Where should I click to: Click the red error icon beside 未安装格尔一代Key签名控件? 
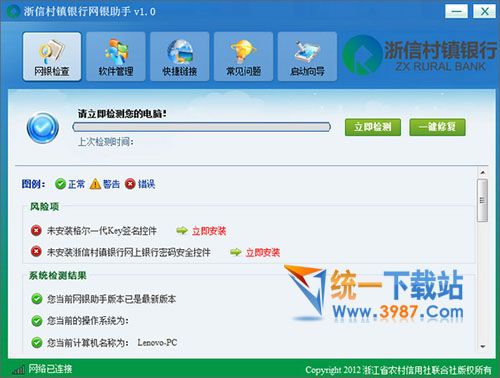36,230
